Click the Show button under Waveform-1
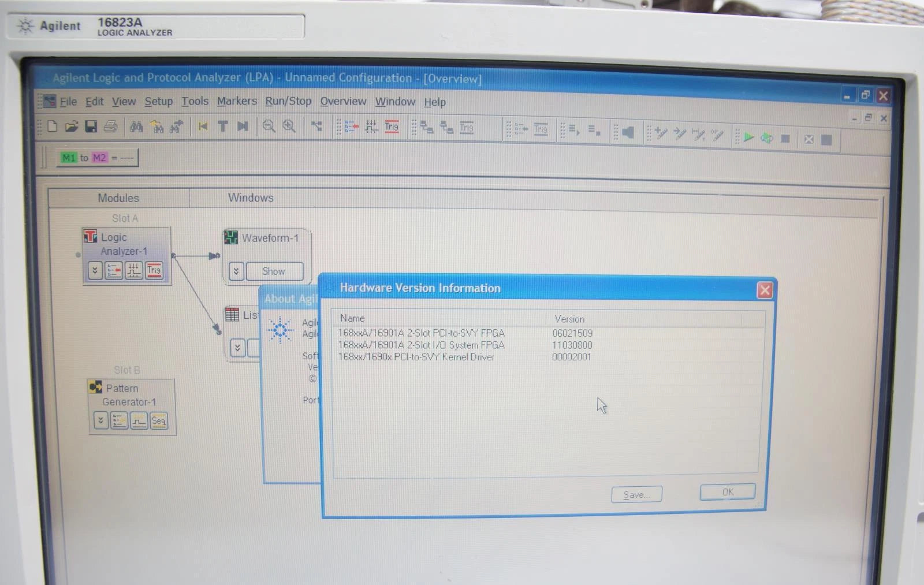 click(x=274, y=271)
